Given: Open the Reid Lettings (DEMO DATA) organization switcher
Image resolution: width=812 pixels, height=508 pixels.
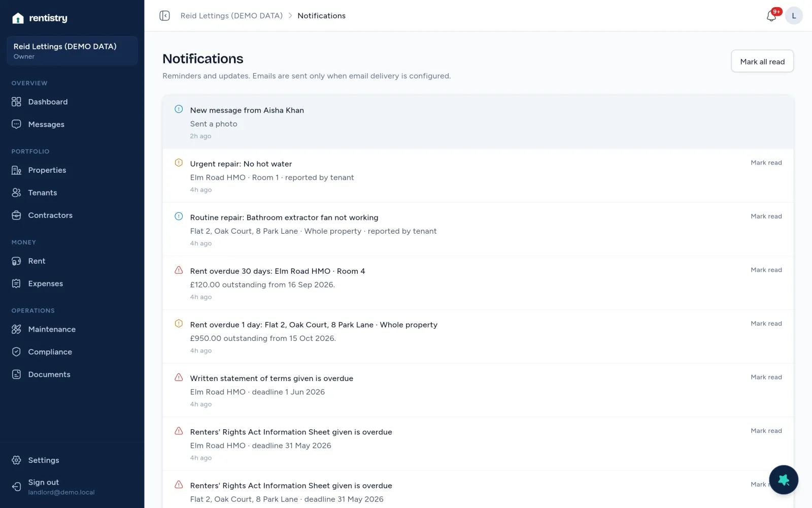Looking at the screenshot, I should 72,51.
